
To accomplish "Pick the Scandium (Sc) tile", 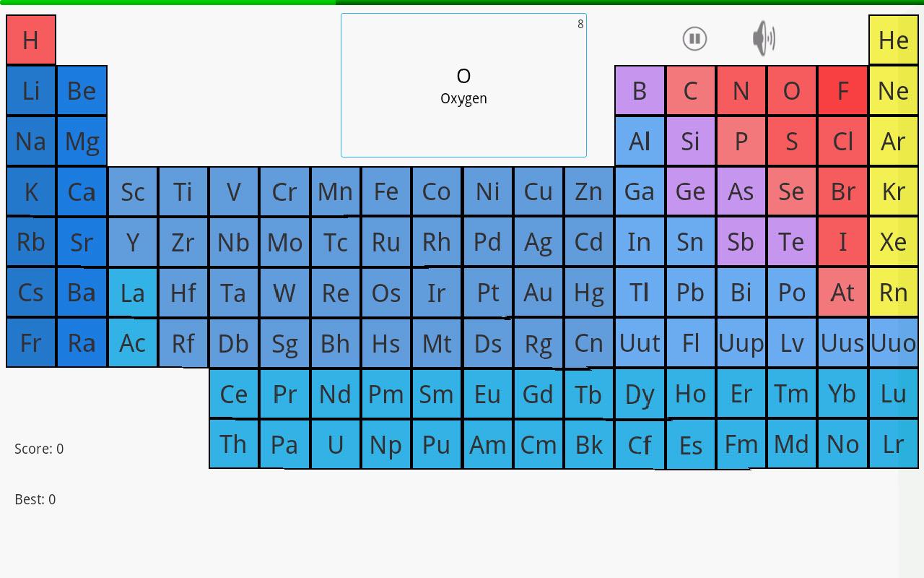I will coord(133,191).
